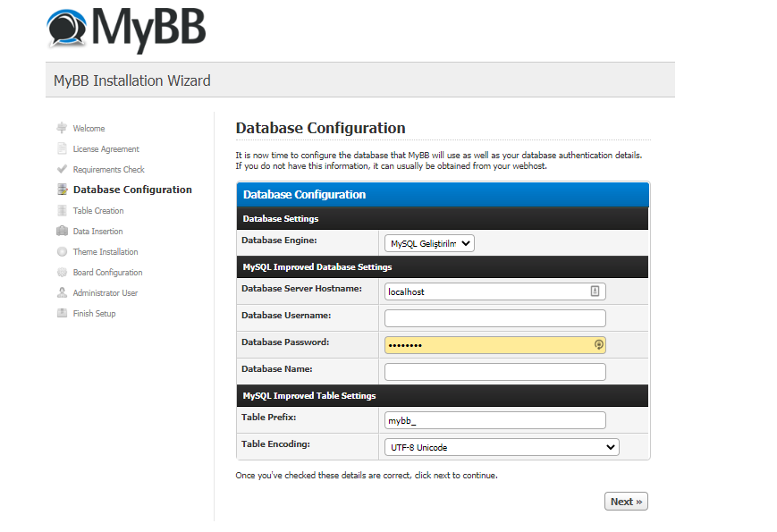Screen dimensions: 777x532
Task: Click the Next button
Action: [626, 502]
